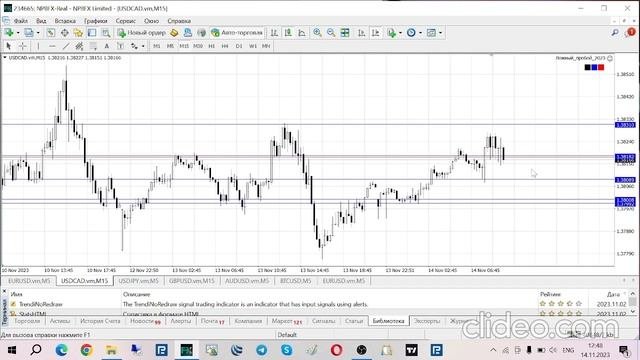Sort library by the Рейтинг column header

(550, 294)
